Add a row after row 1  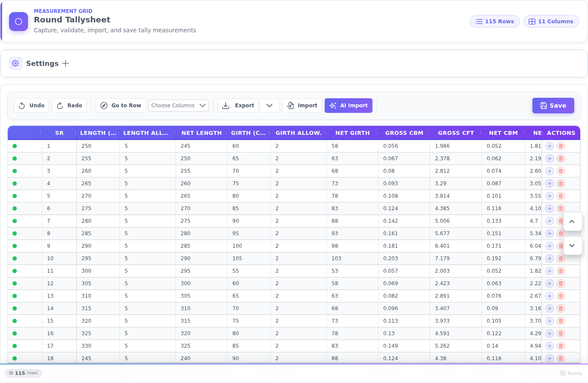[550, 146]
